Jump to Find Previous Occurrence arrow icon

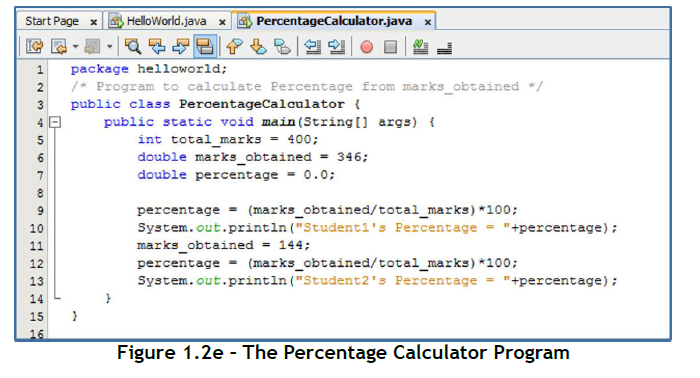tap(157, 46)
